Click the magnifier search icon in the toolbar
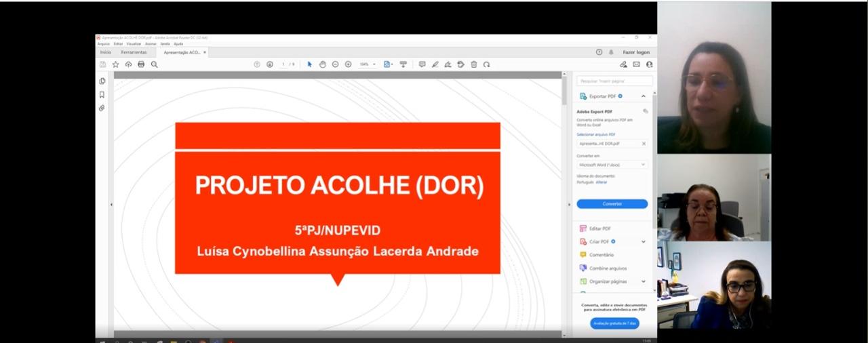The height and width of the screenshot is (343, 868). (154, 64)
